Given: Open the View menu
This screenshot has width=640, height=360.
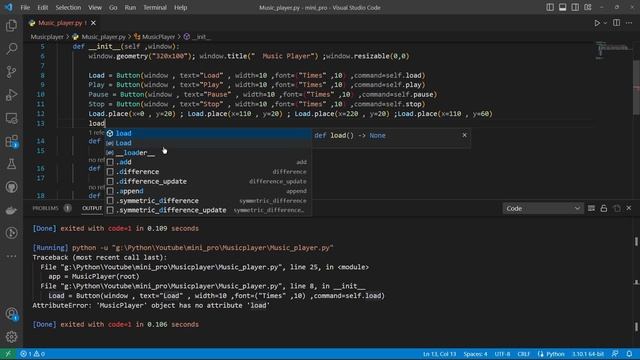Looking at the screenshot, I should pos(95,7).
